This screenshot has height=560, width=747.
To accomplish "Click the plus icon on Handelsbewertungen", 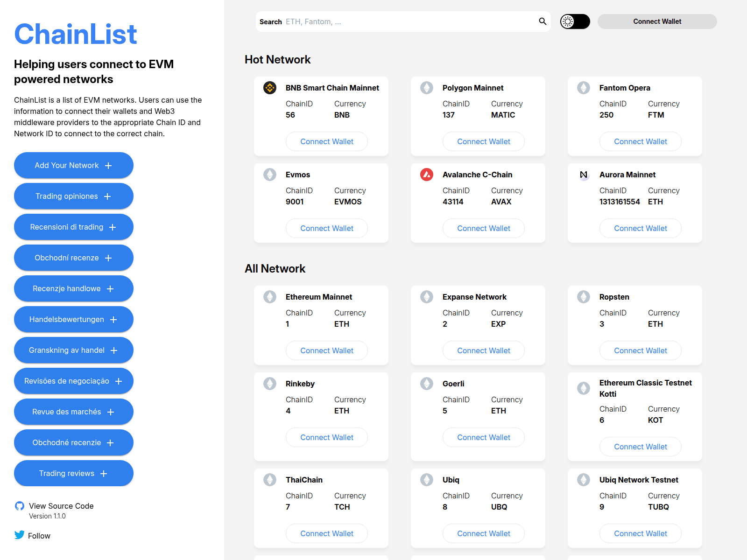I will pyautogui.click(x=113, y=320).
